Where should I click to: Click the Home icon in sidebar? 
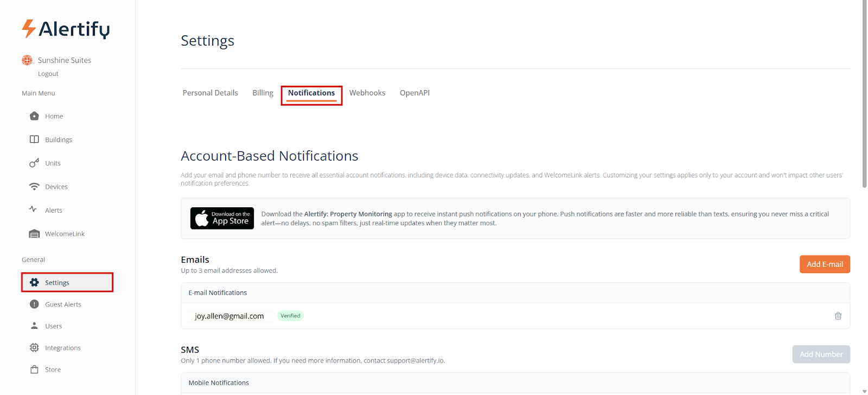coord(34,116)
